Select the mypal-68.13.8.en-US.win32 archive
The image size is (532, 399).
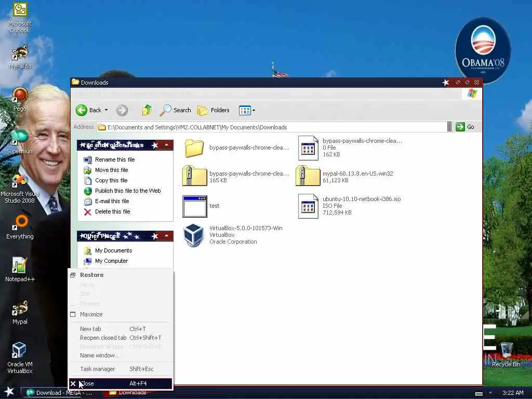(344, 177)
